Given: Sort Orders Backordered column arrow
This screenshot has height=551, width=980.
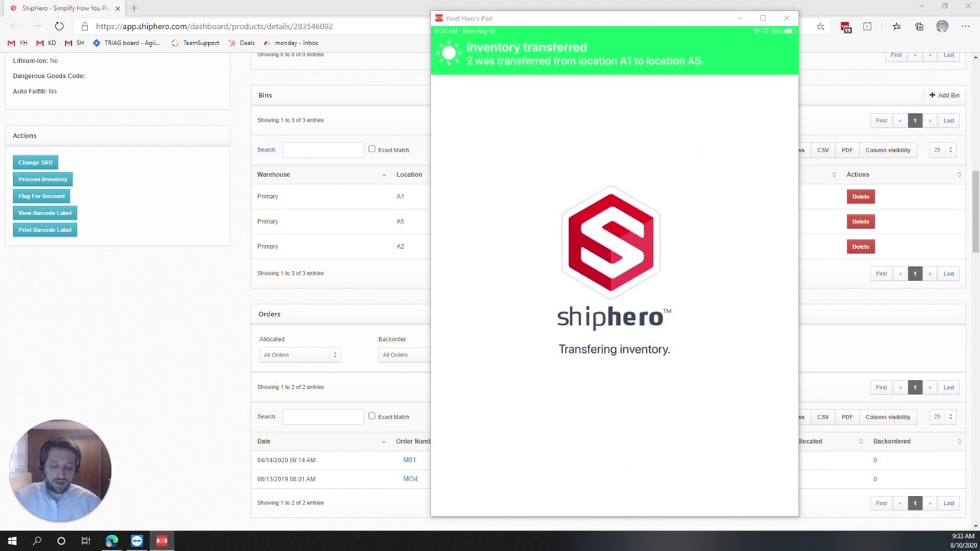Looking at the screenshot, I should (959, 442).
